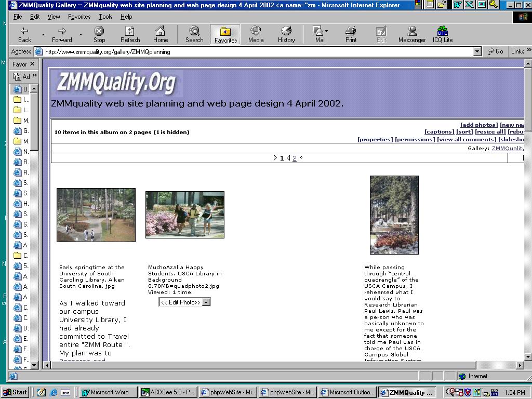Image resolution: width=532 pixels, height=399 pixels.
Task: Click the add photos link
Action: (479, 125)
